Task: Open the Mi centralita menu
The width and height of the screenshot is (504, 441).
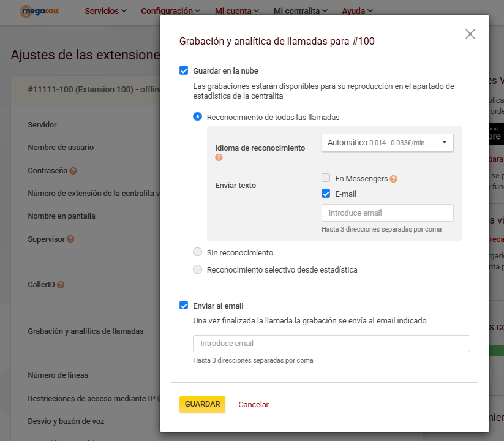Action: click(300, 11)
